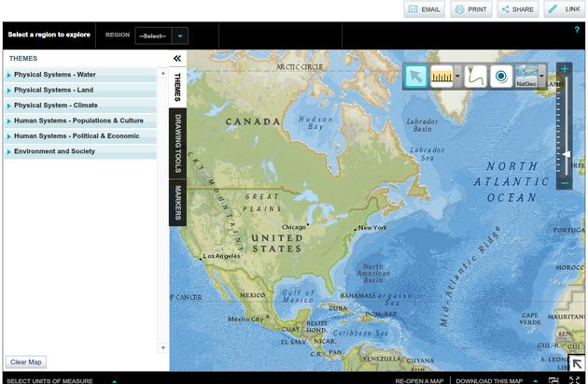This screenshot has height=384, width=588.
Task: Click DOWNLOAD THIS MAP link
Action: click(489, 381)
